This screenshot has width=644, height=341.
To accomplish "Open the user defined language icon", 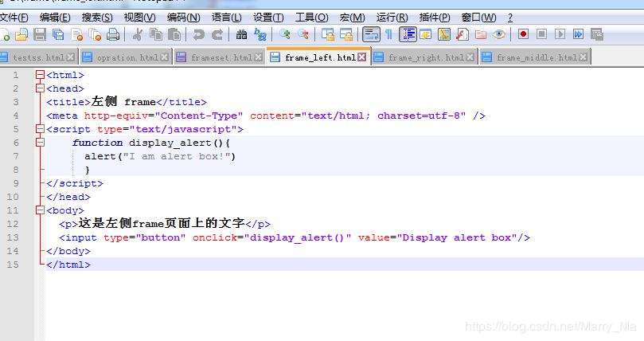I will [426, 34].
